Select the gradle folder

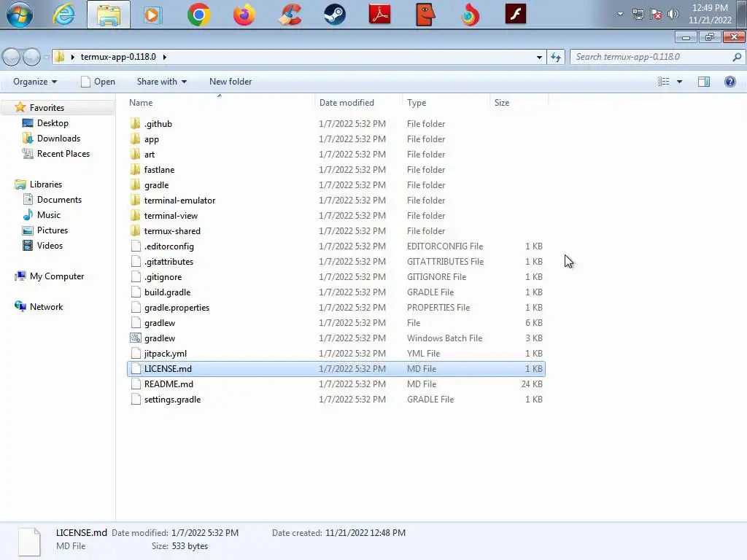coord(336,184)
